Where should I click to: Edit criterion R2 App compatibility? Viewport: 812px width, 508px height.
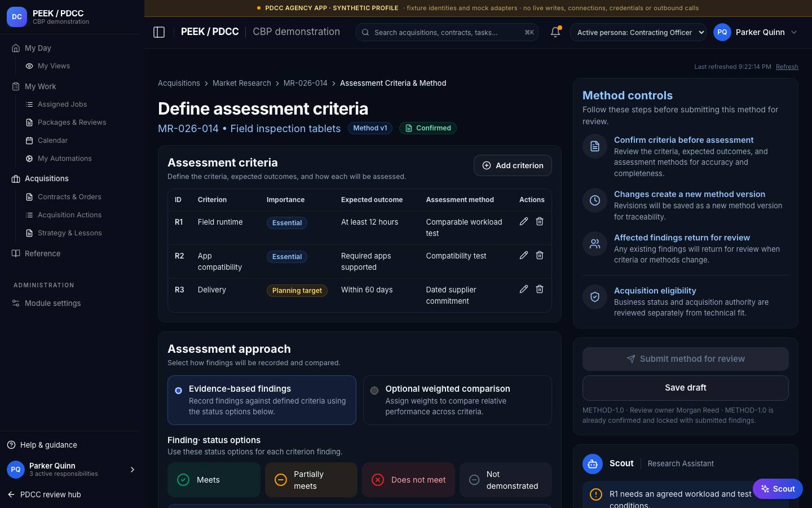524,255
